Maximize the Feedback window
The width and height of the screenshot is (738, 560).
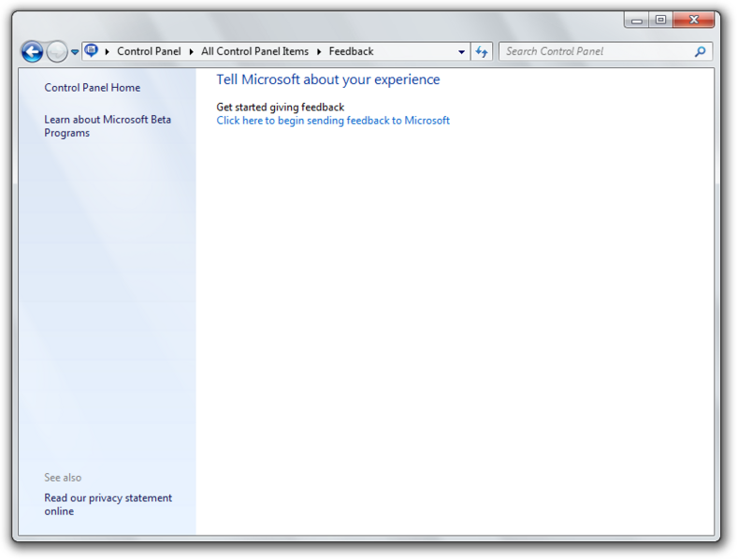[x=660, y=20]
